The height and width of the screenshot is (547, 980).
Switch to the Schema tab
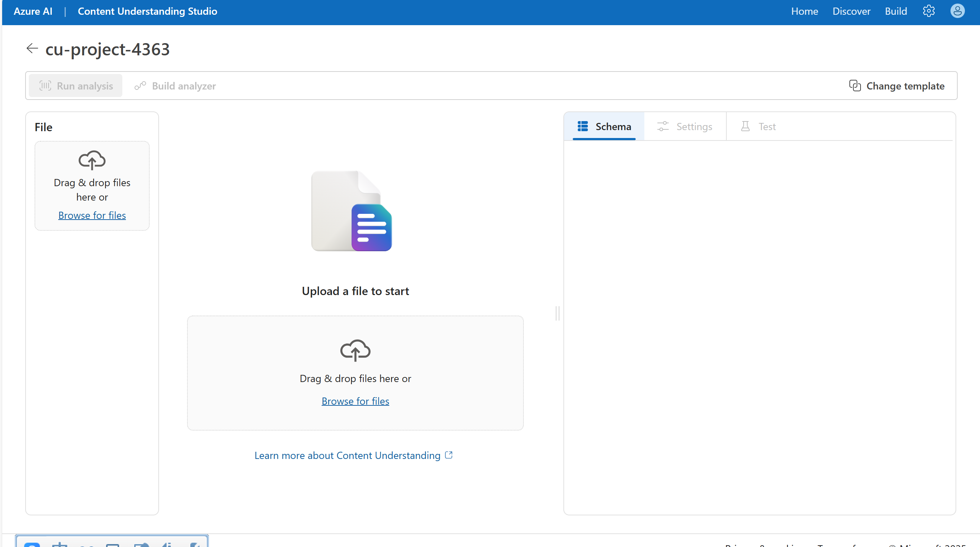pos(604,127)
